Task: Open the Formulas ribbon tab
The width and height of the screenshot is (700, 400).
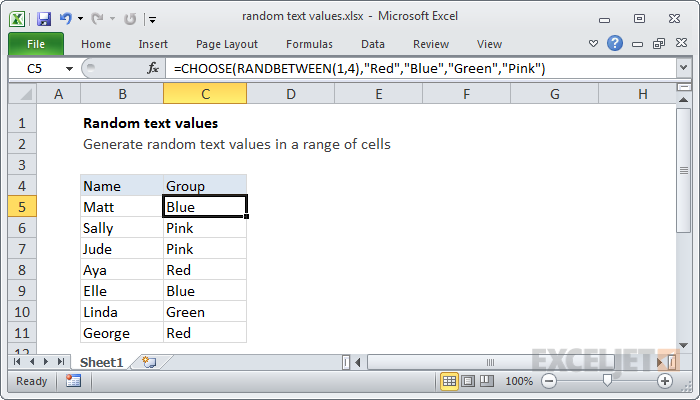Action: 309,44
